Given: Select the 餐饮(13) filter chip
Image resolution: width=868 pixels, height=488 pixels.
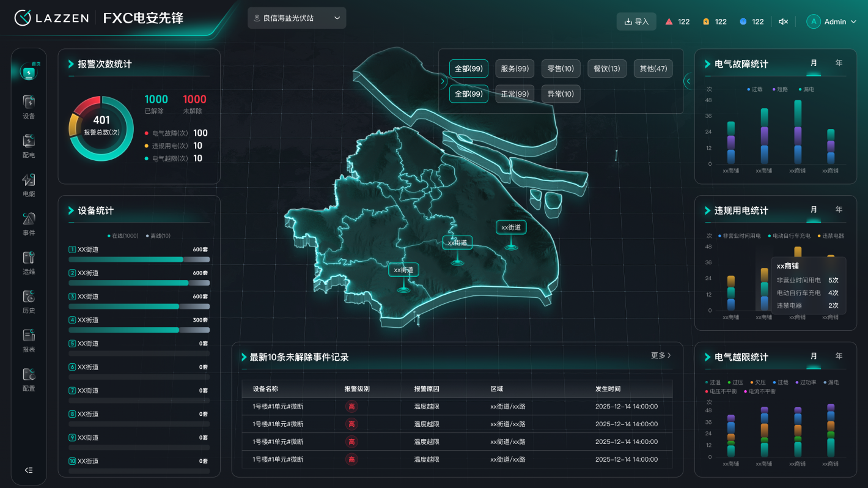Looking at the screenshot, I should [x=606, y=68].
